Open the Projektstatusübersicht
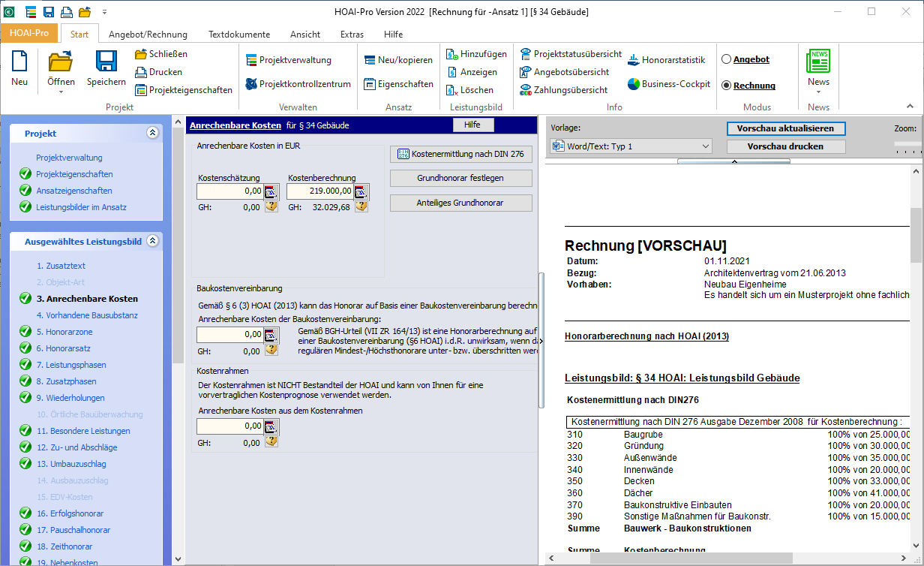924x566 pixels. click(x=571, y=54)
